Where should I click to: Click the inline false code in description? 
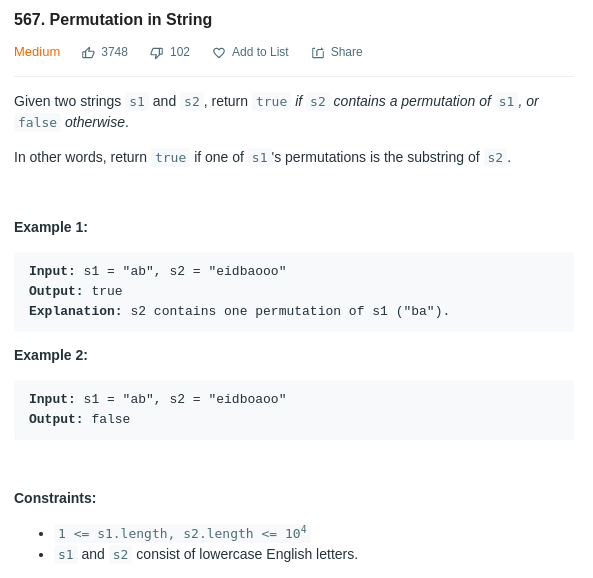[37, 123]
